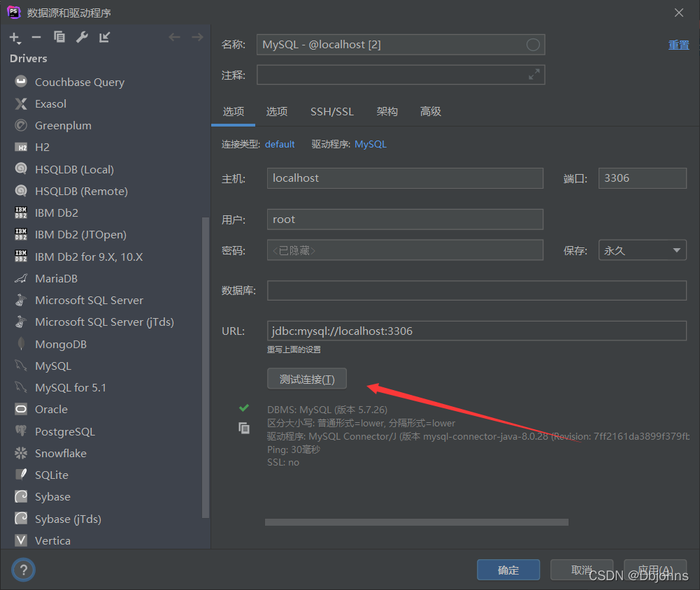Screen dimensions: 700x590
Task: Switch to the SSH/SSL tab
Action: [x=332, y=112]
